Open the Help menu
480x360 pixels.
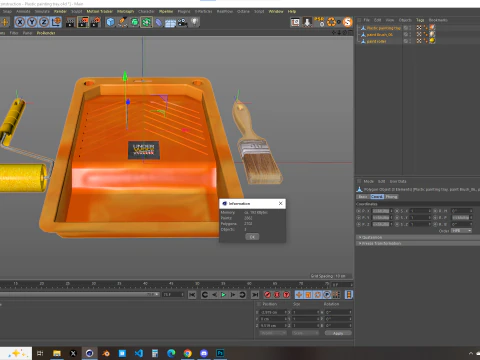(292, 11)
